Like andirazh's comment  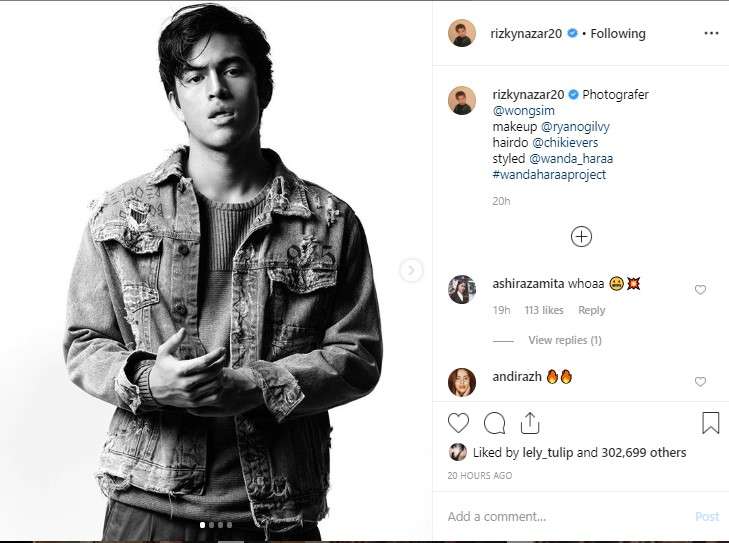tap(700, 382)
